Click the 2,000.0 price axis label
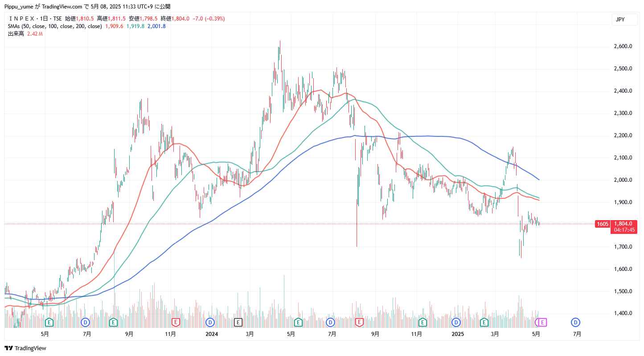Screen dimensions: 644x356 tap(623, 180)
